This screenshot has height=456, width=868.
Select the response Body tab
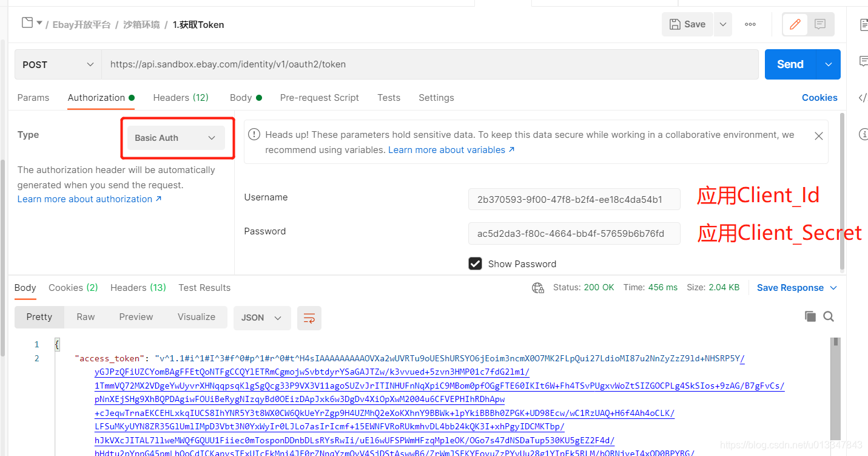(25, 288)
